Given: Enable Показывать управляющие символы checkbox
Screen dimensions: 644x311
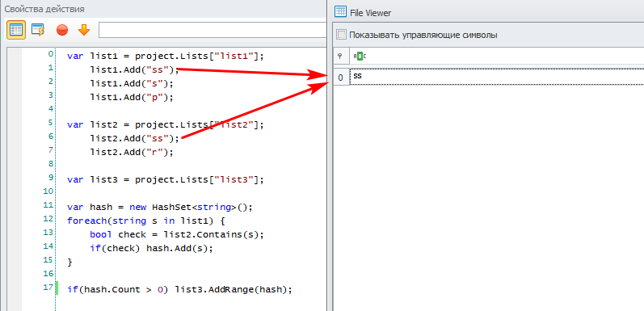Looking at the screenshot, I should 341,35.
